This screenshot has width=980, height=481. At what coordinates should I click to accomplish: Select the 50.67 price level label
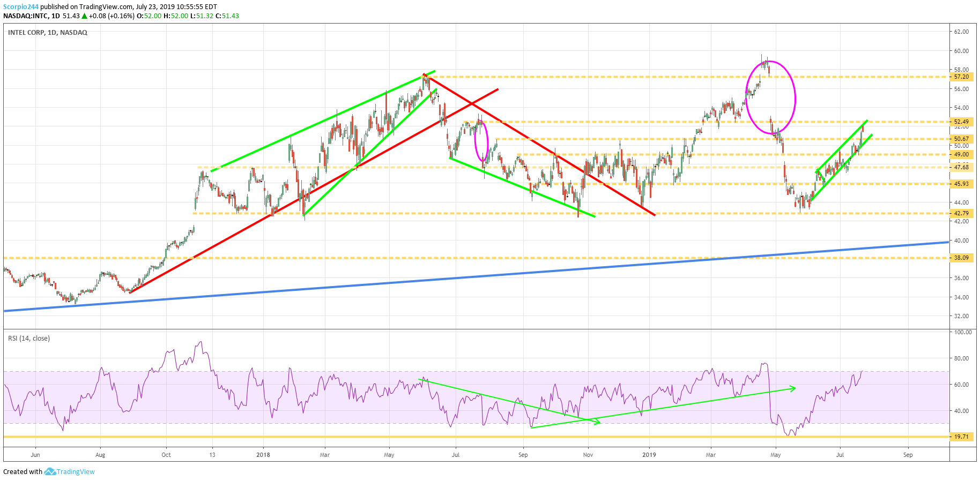962,139
